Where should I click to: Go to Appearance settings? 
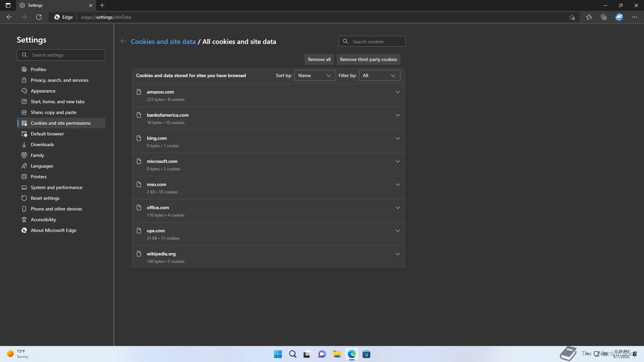click(x=61, y=91)
